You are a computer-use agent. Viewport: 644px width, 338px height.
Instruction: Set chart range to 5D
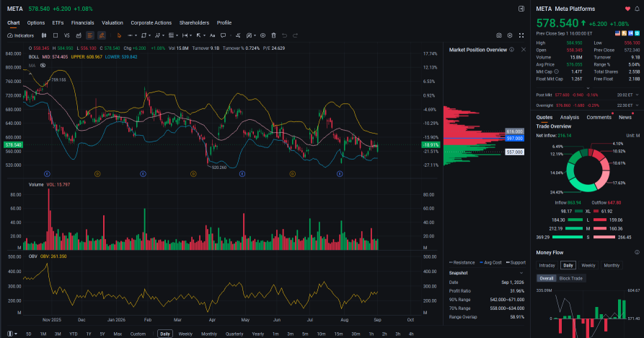pyautogui.click(x=28, y=334)
